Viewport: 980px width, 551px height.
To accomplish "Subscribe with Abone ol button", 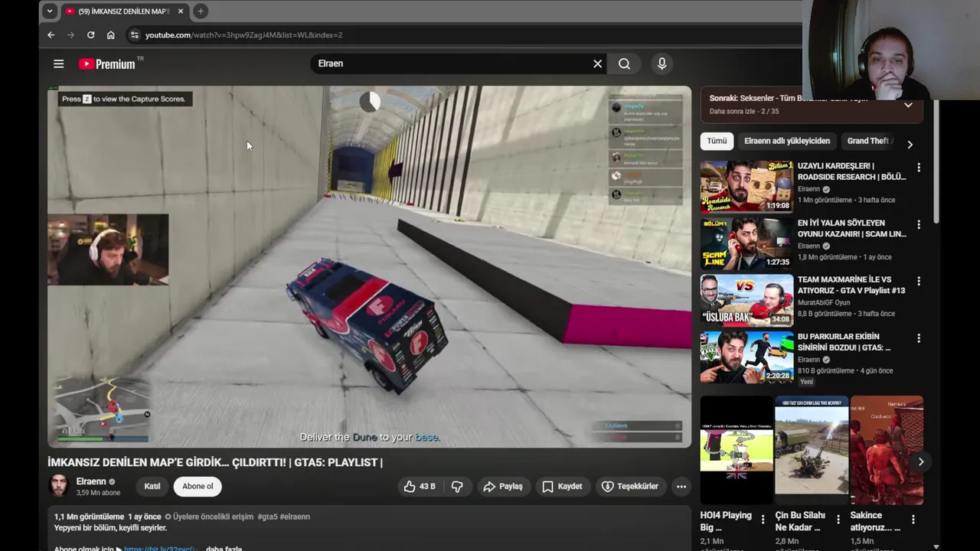I will (198, 487).
